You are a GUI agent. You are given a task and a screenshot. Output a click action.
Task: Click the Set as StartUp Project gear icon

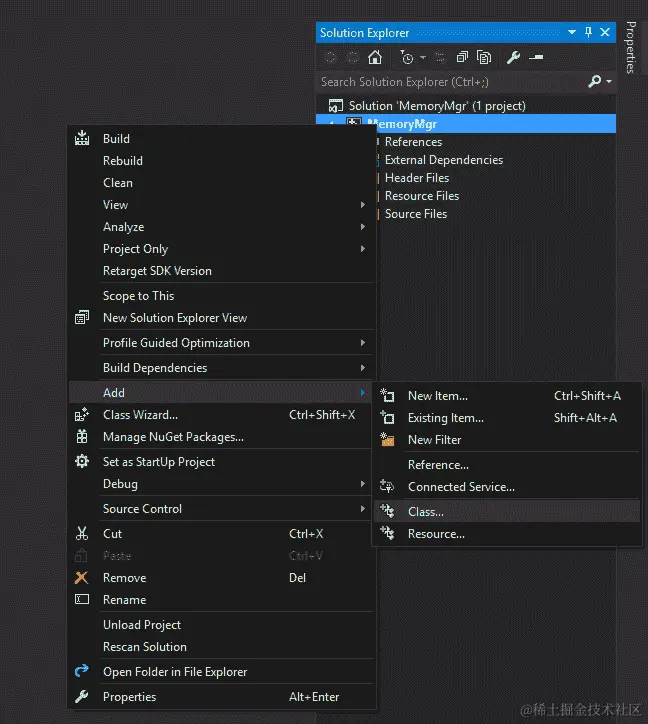[82, 461]
